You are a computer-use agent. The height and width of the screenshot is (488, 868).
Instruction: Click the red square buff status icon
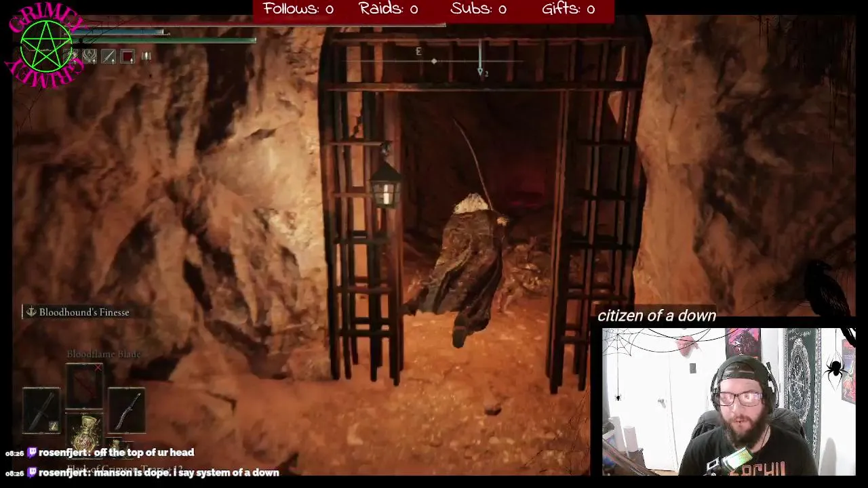(x=127, y=57)
